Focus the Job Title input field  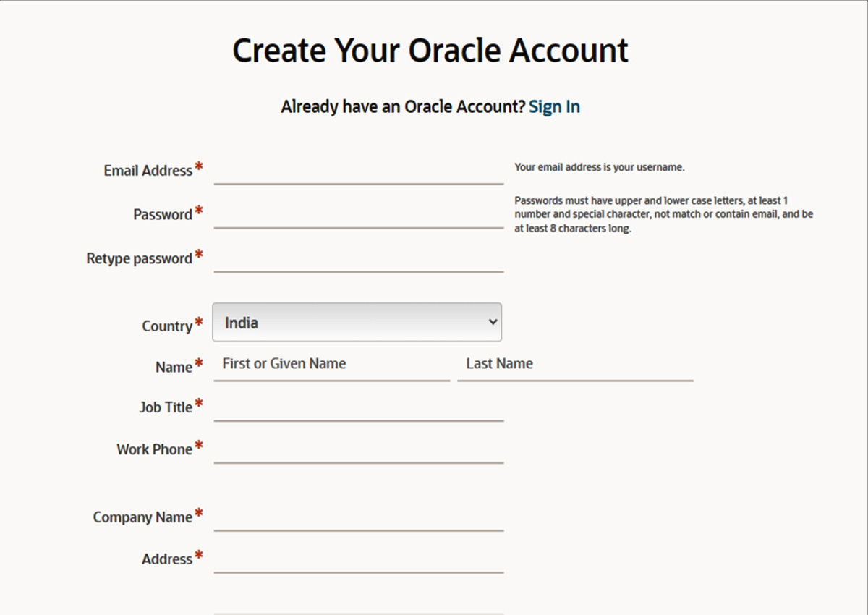pyautogui.click(x=358, y=407)
